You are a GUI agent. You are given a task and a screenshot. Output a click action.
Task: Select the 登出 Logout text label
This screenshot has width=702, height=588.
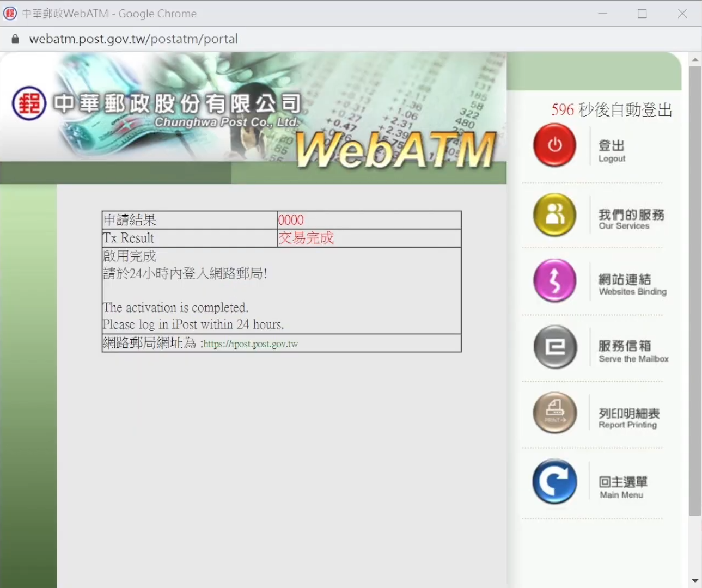tap(612, 151)
